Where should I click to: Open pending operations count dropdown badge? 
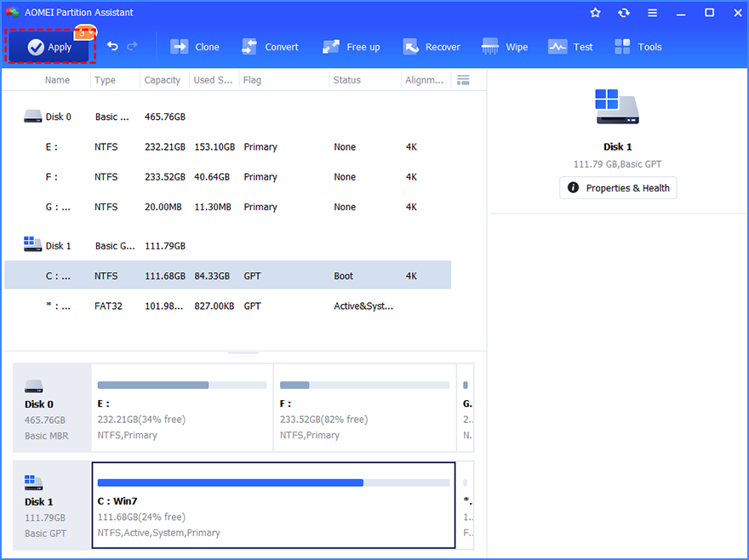click(x=84, y=33)
